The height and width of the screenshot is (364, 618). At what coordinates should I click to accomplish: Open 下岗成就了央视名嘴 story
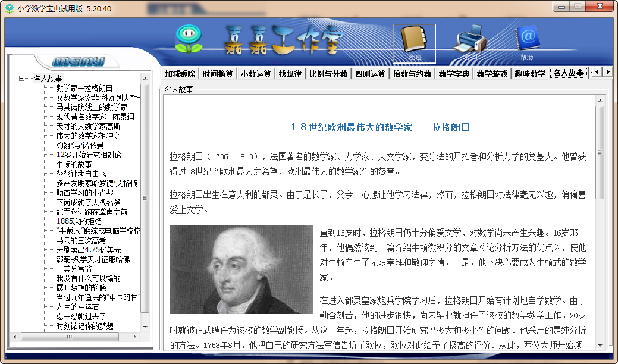click(x=88, y=202)
